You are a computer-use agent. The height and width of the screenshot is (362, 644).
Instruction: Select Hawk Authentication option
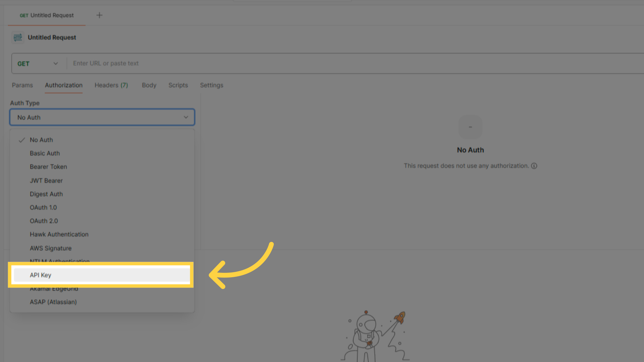point(102,234)
